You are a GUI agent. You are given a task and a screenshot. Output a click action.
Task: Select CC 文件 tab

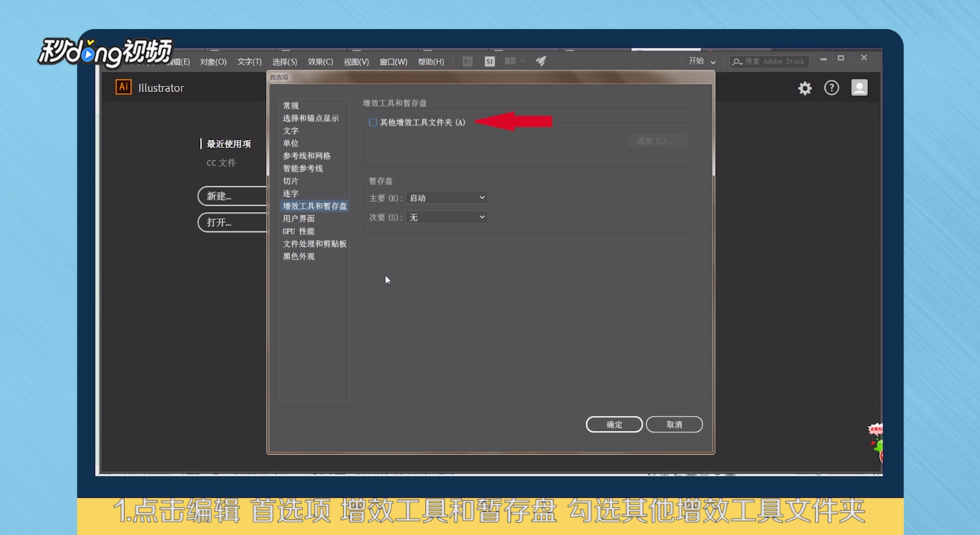(x=221, y=163)
